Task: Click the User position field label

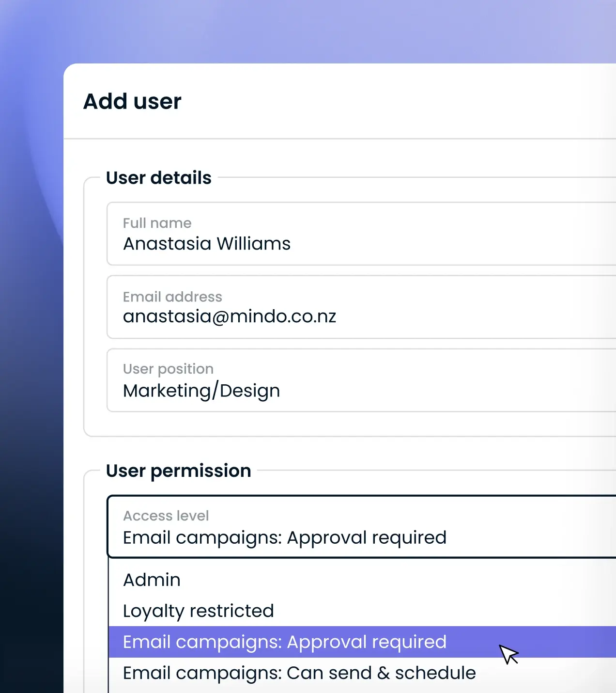Action: (x=168, y=369)
